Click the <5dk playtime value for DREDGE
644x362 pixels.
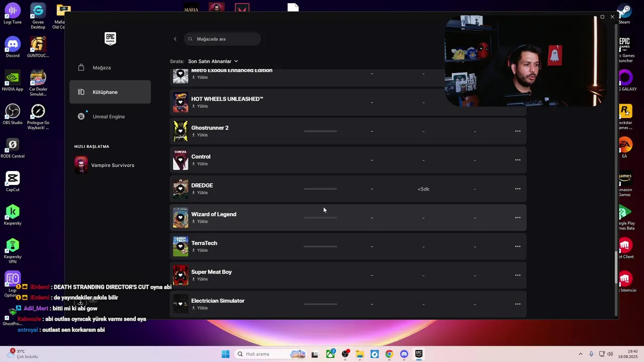(424, 189)
